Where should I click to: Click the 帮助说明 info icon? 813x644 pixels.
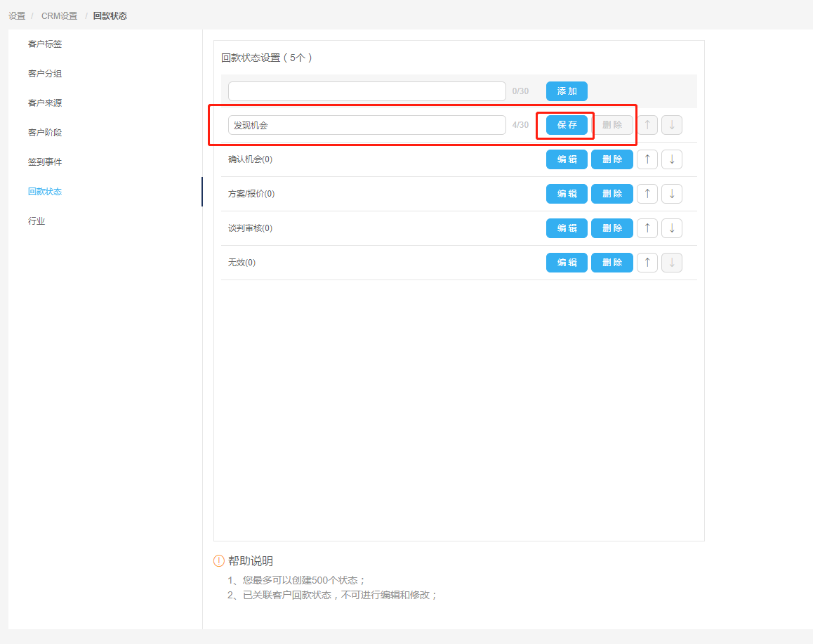click(x=219, y=561)
